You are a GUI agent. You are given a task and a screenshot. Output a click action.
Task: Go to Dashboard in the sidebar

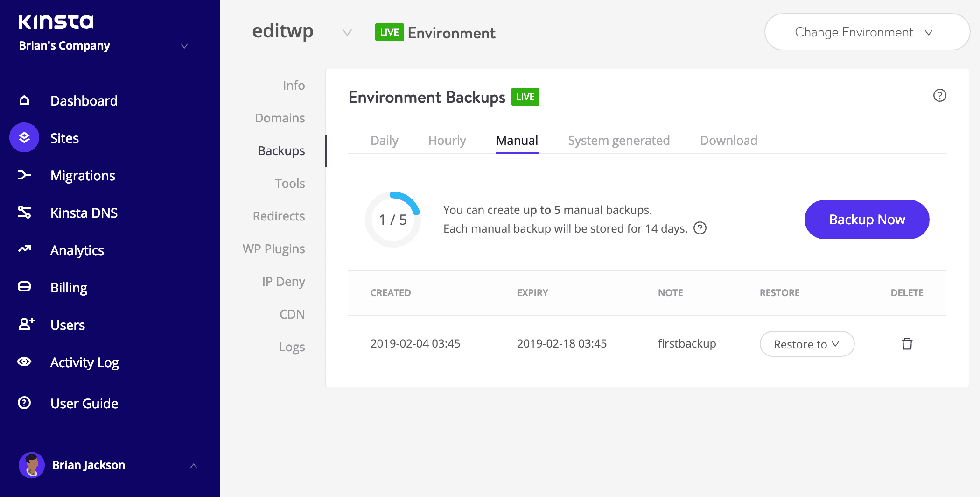pos(84,100)
